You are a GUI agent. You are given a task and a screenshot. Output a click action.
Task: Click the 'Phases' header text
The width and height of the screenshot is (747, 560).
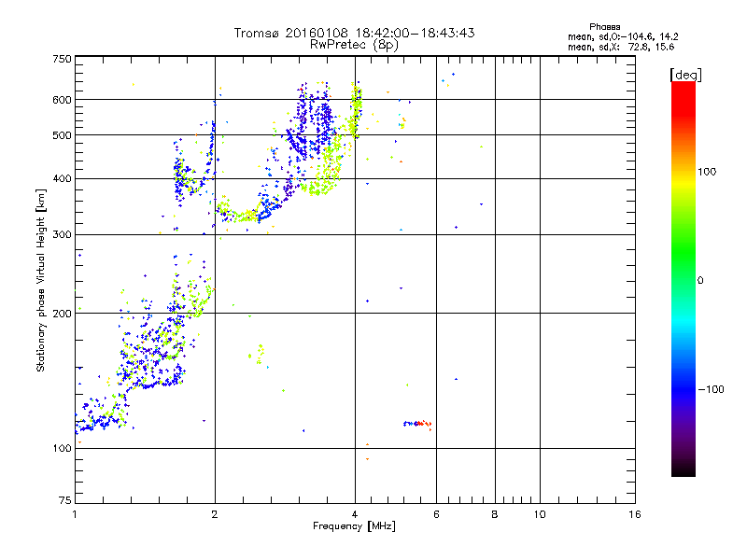coord(604,27)
